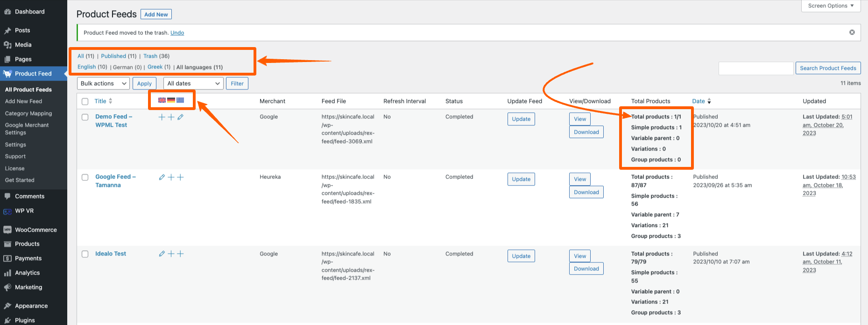The height and width of the screenshot is (325, 868).
Task: Open the License submenu item
Action: [x=14, y=168]
